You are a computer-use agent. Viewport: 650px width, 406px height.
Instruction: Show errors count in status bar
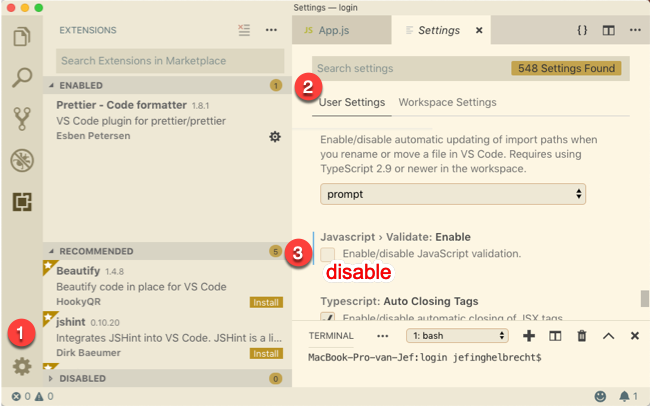pos(21,396)
